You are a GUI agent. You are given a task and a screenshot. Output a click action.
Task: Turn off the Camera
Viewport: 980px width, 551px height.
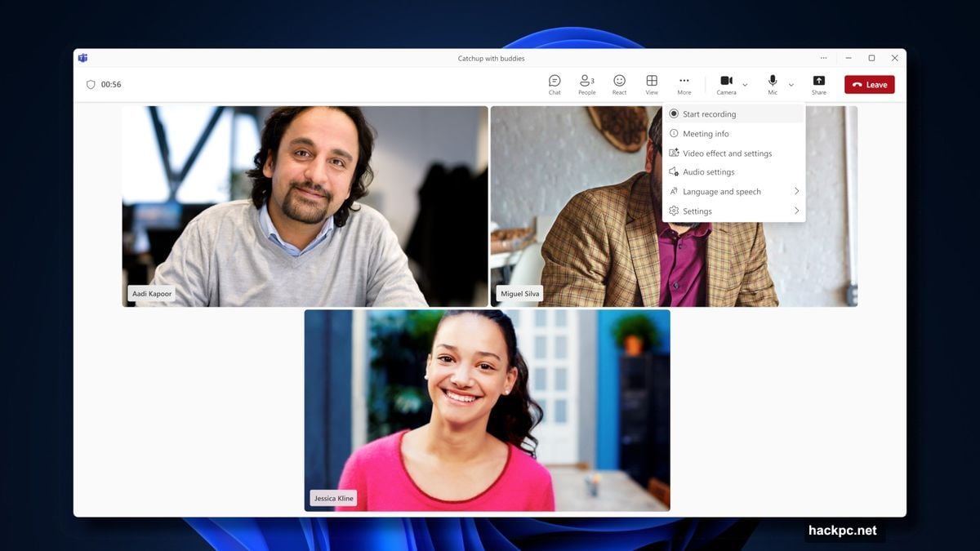click(726, 82)
